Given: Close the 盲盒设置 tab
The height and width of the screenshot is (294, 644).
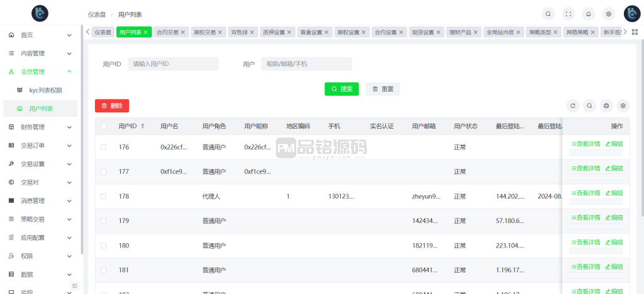Looking at the screenshot, I should [326, 33].
